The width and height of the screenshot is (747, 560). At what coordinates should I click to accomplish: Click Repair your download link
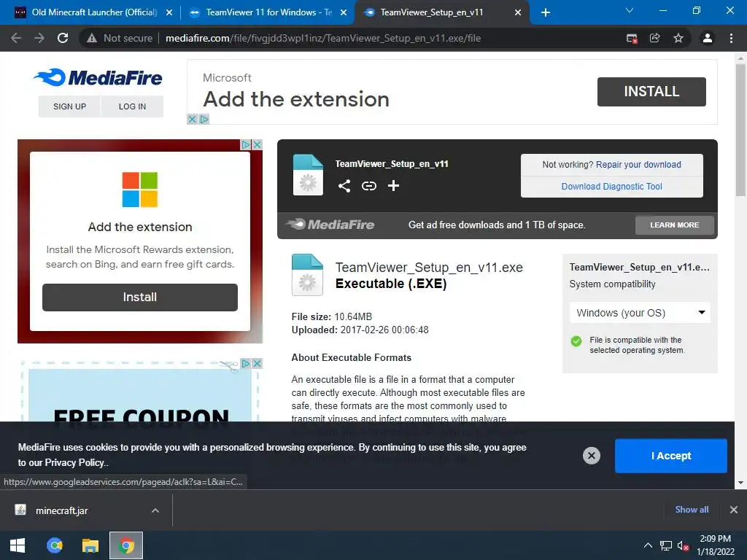click(638, 164)
